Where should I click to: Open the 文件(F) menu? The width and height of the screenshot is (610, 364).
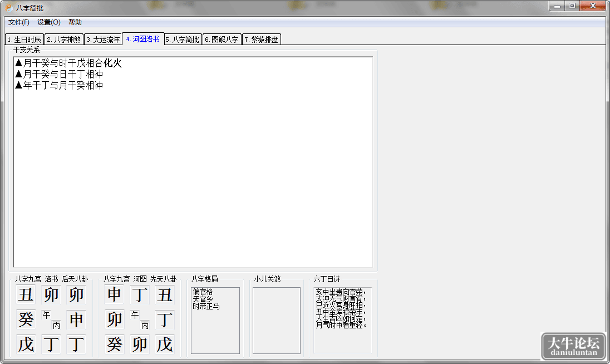(19, 22)
